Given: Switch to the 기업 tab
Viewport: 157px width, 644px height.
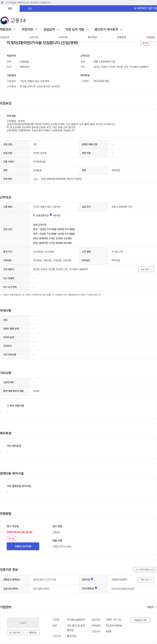Looking at the screenshot, I should click(29, 8).
